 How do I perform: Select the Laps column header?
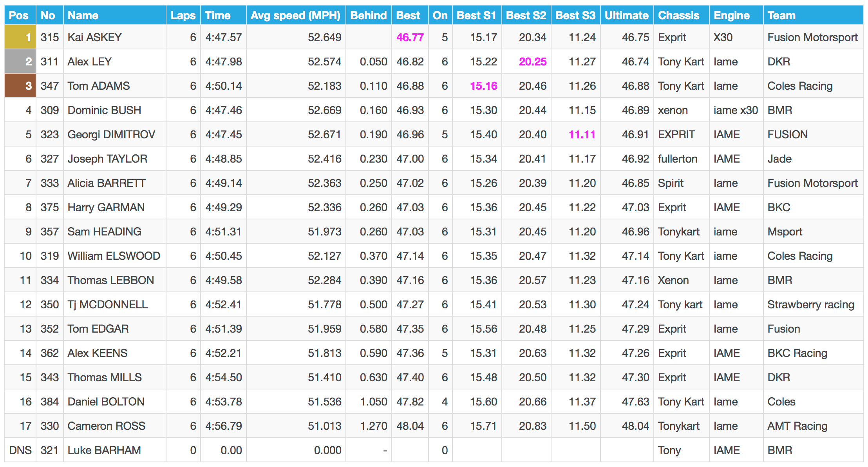pyautogui.click(x=183, y=15)
